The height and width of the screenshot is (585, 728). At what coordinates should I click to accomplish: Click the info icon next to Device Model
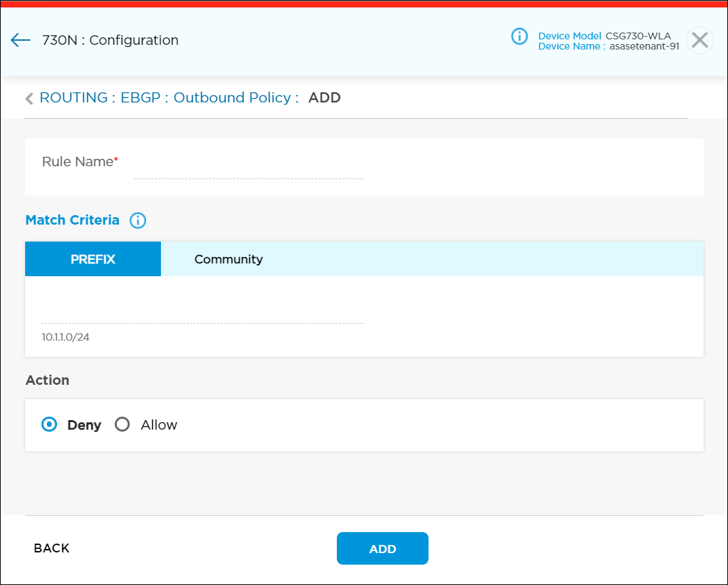click(x=520, y=37)
